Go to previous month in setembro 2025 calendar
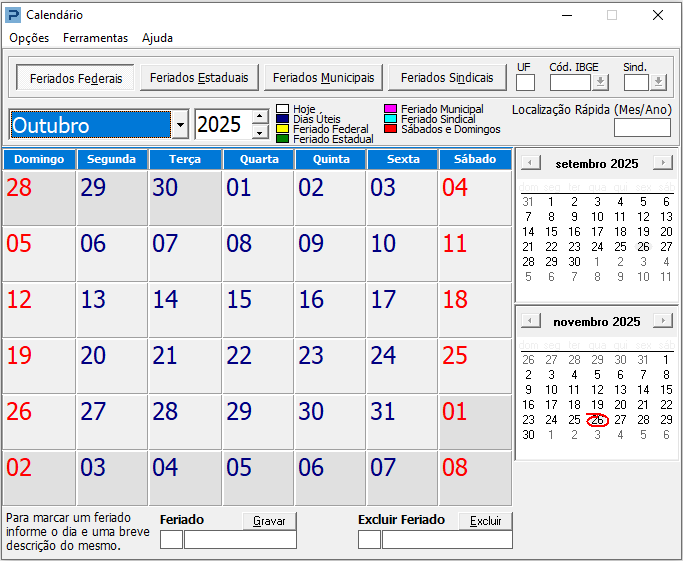 tap(531, 163)
